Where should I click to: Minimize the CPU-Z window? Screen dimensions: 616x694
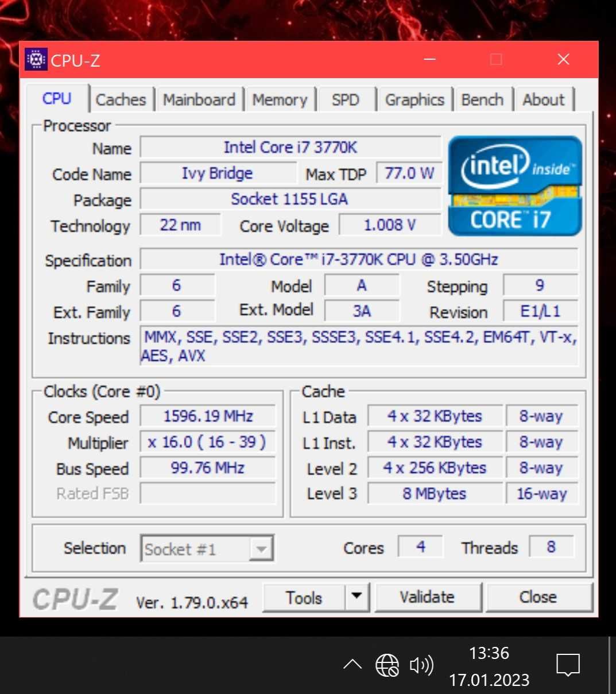pos(431,59)
